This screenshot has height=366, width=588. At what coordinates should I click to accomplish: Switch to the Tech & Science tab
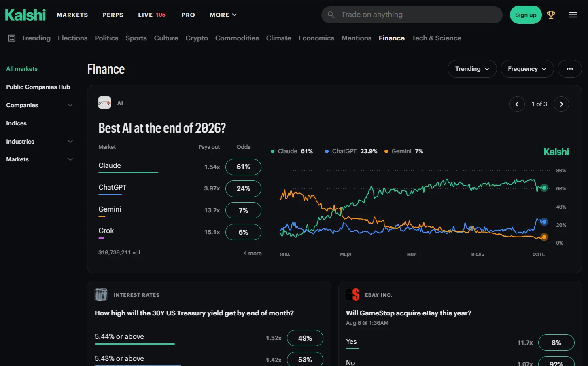click(437, 38)
